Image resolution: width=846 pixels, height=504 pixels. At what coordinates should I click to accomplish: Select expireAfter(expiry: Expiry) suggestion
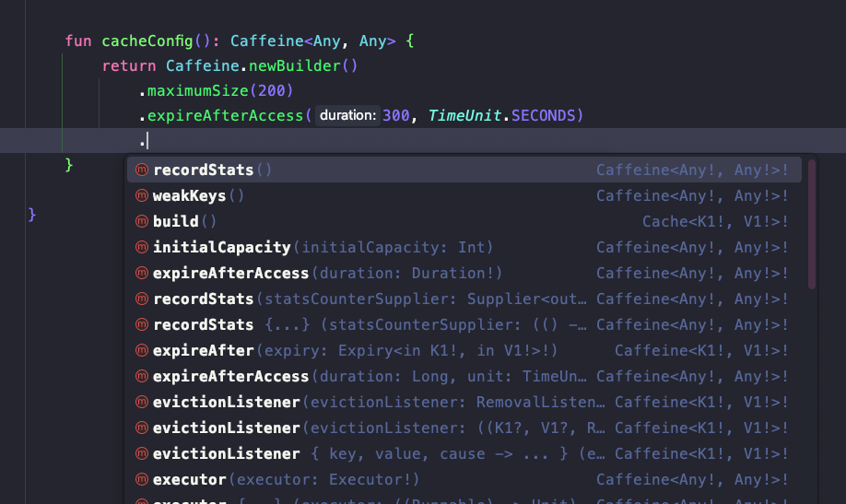pos(464,351)
